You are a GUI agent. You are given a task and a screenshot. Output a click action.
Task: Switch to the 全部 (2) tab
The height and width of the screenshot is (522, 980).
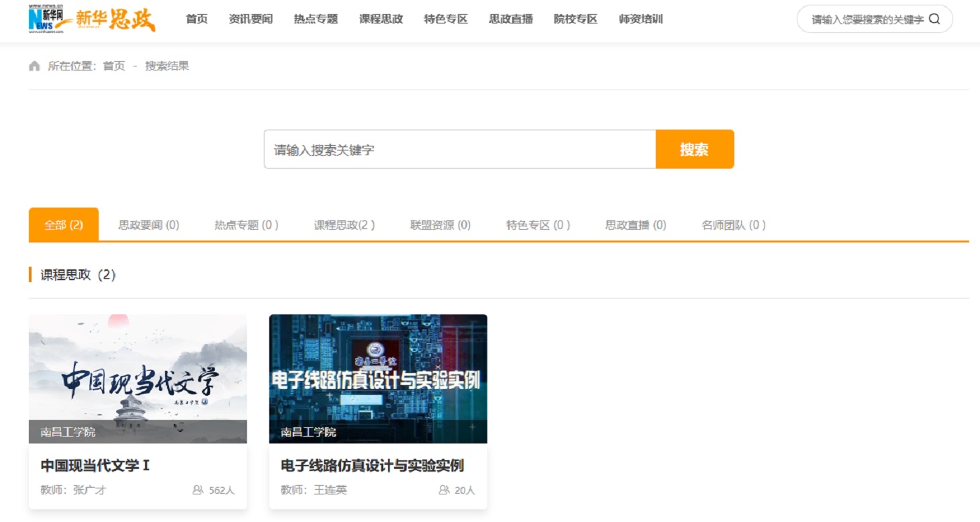[x=64, y=225]
